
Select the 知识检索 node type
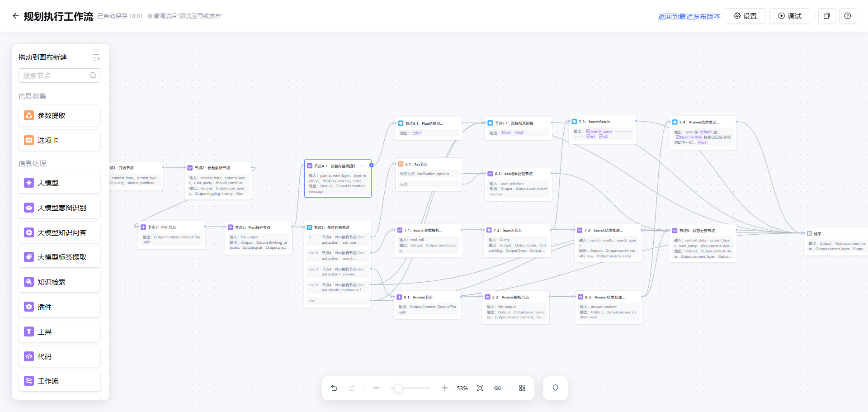click(x=59, y=282)
